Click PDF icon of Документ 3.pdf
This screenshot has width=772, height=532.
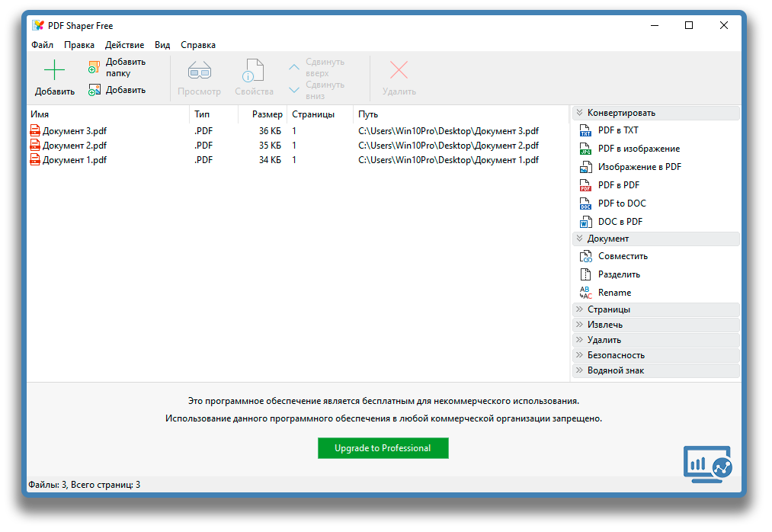(35, 130)
